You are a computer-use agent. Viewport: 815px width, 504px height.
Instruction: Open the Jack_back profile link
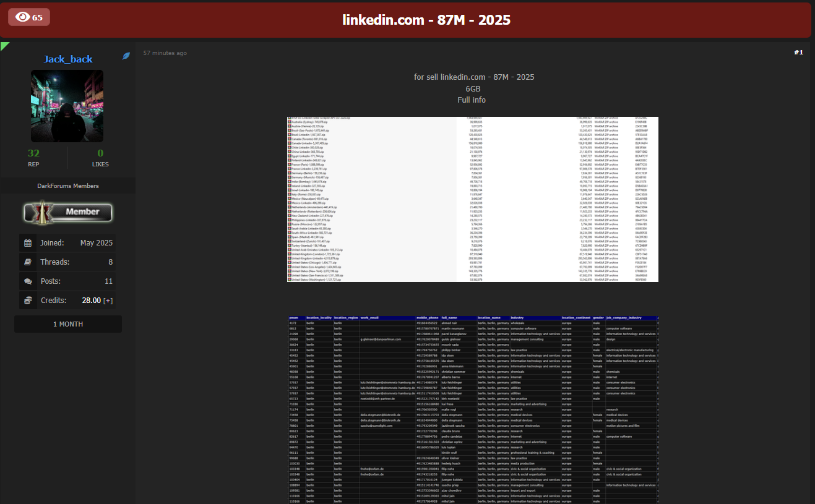pos(67,59)
